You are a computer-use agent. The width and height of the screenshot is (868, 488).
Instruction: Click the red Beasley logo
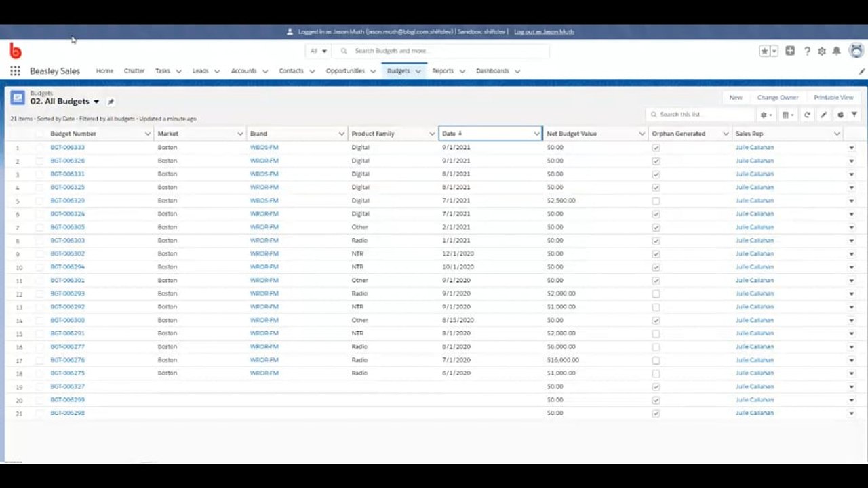(x=15, y=51)
